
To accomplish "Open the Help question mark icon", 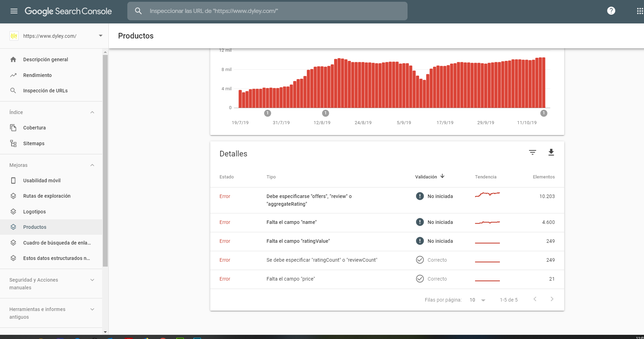I will pyautogui.click(x=611, y=11).
